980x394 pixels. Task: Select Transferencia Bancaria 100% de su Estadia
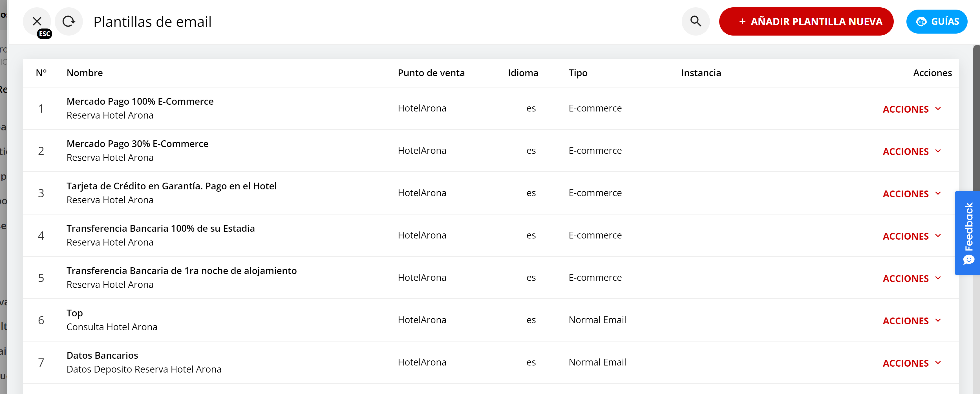pos(160,228)
